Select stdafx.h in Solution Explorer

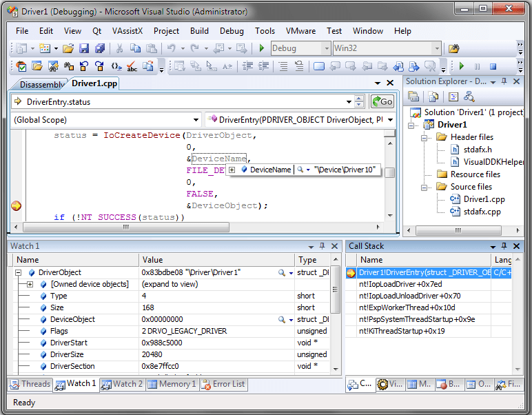tap(478, 150)
